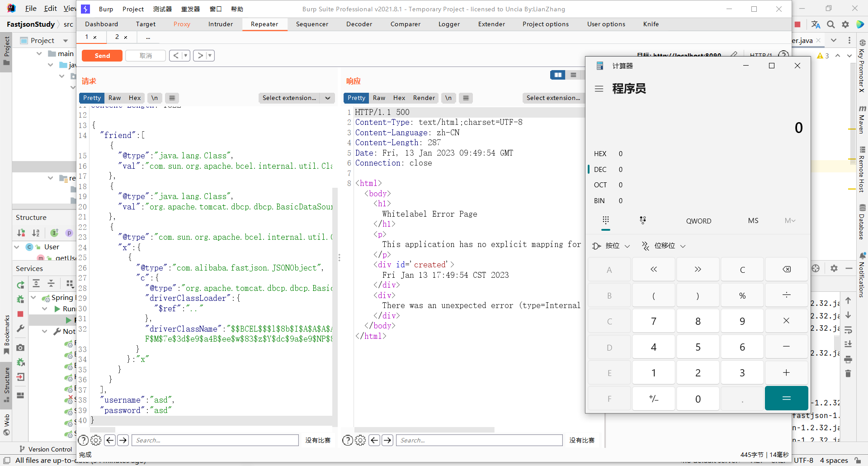Screen dimensions: 868x466
Task: Click the request search input field
Action: pos(215,440)
